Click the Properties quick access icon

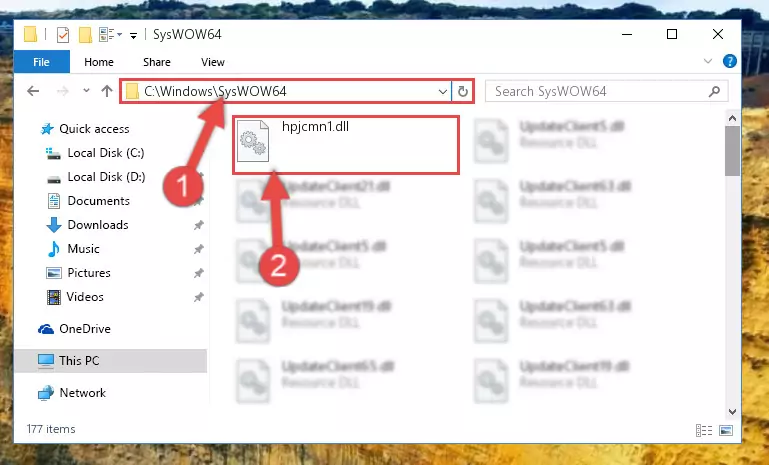63,35
